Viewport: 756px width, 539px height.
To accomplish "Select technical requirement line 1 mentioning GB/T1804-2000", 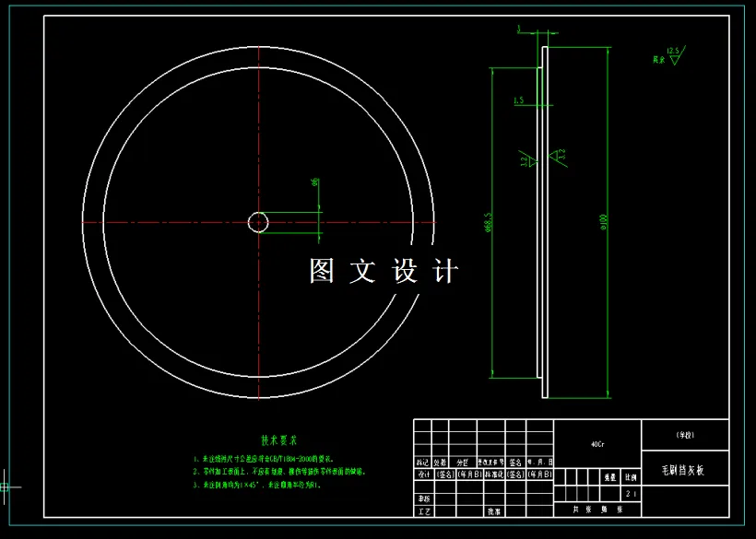I will coord(264,459).
